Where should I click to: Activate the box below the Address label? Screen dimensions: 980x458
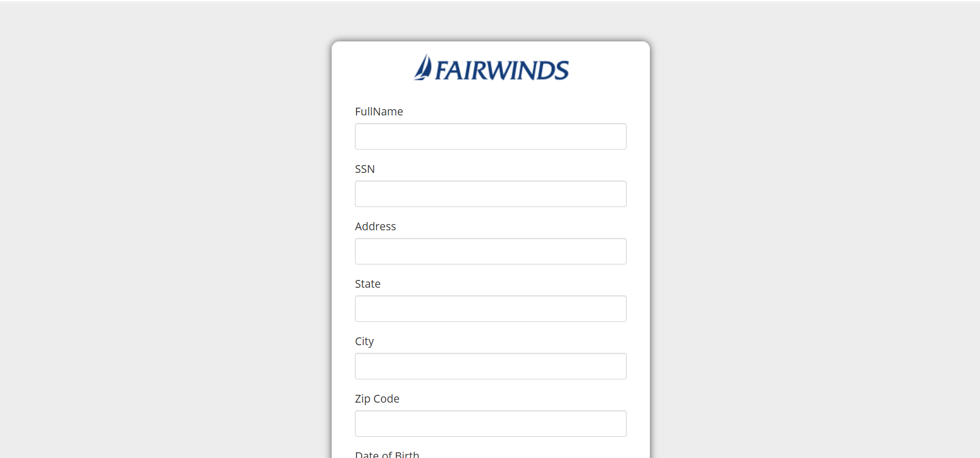click(x=490, y=252)
